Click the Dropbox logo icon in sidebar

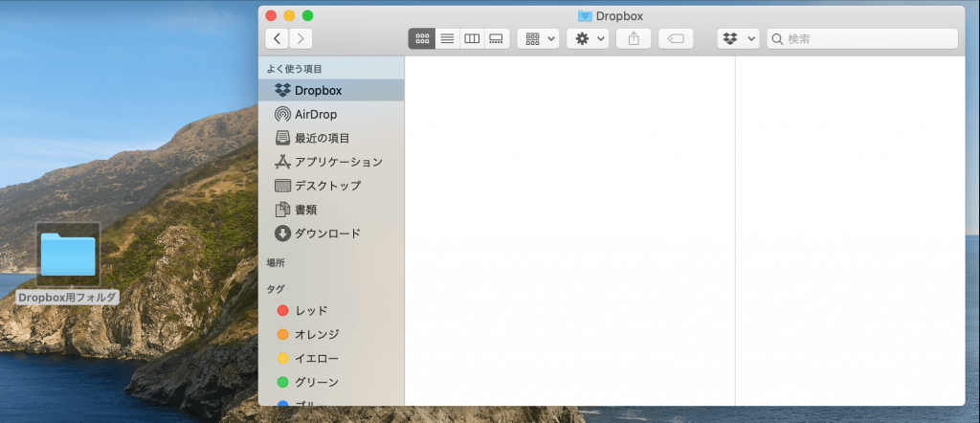click(x=282, y=90)
